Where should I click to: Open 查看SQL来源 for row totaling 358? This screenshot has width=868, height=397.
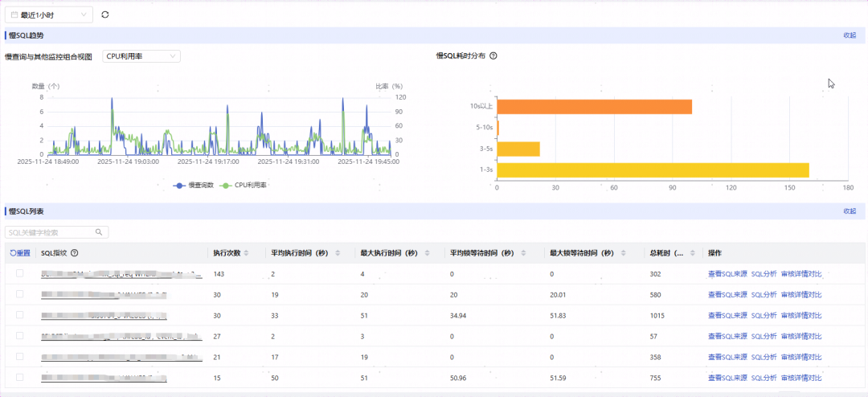coord(727,357)
